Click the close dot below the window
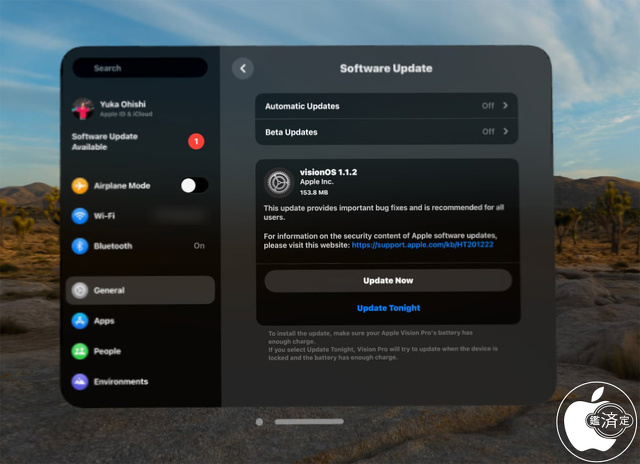Image resolution: width=640 pixels, height=464 pixels. [x=259, y=422]
